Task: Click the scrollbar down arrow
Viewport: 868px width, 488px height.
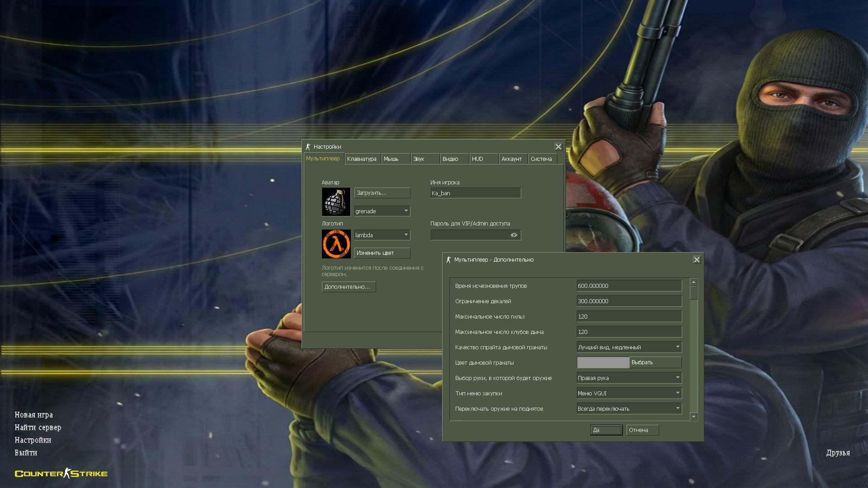Action: point(693,417)
